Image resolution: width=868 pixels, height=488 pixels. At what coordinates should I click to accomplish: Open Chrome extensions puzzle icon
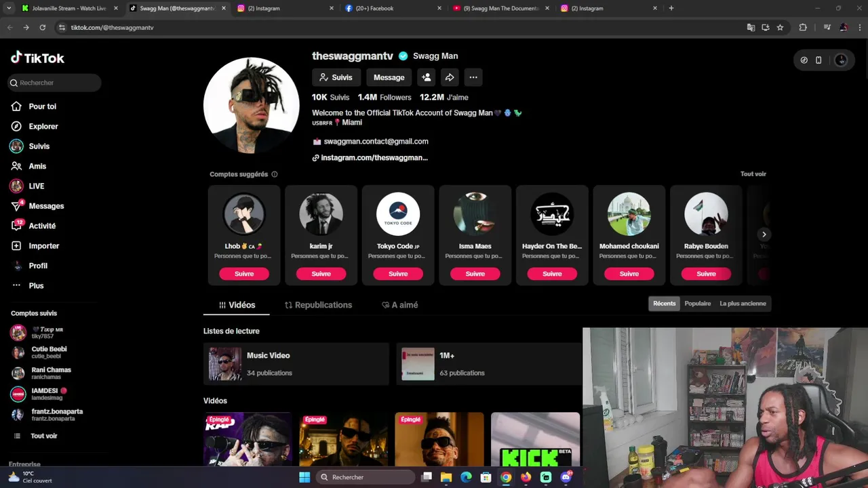pos(803,27)
